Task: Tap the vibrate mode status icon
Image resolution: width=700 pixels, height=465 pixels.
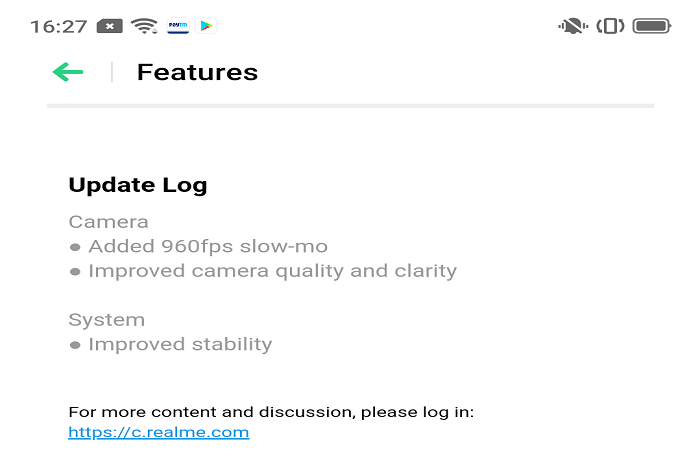Action: pos(610,26)
